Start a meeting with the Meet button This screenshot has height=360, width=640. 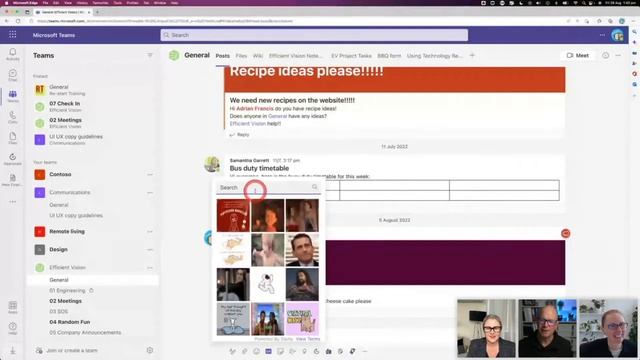tap(578, 56)
